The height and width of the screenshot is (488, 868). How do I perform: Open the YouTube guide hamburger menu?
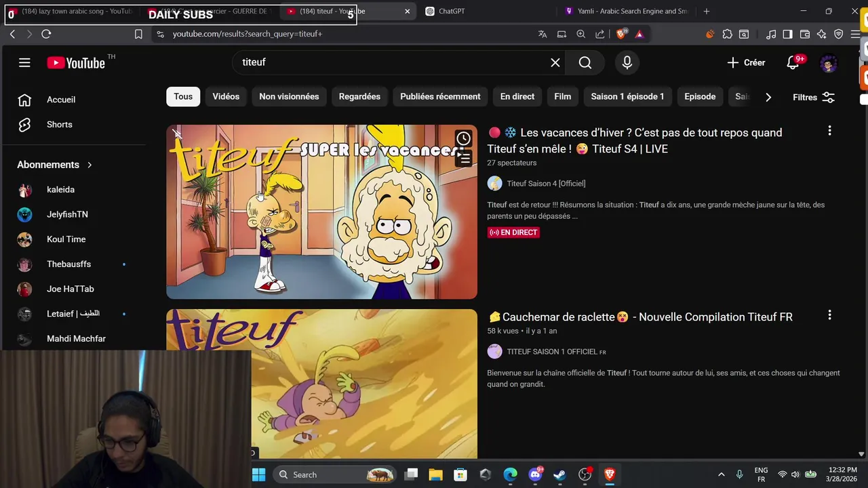tap(24, 62)
